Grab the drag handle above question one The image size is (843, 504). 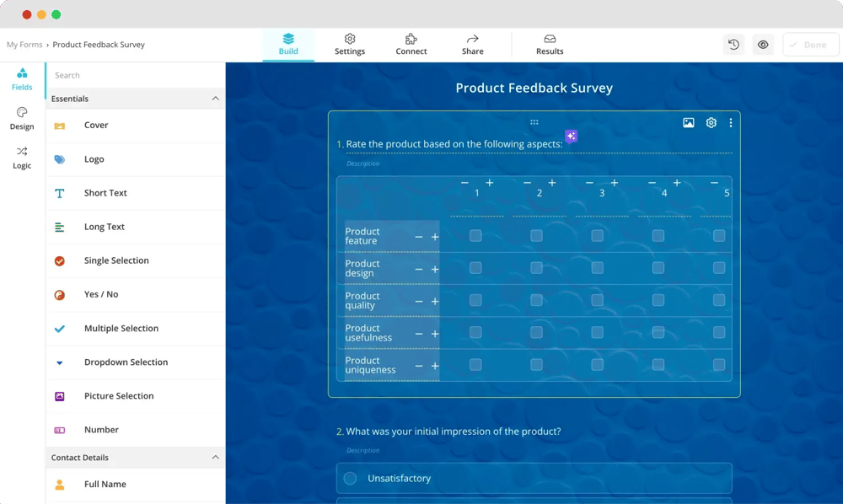[x=534, y=123]
